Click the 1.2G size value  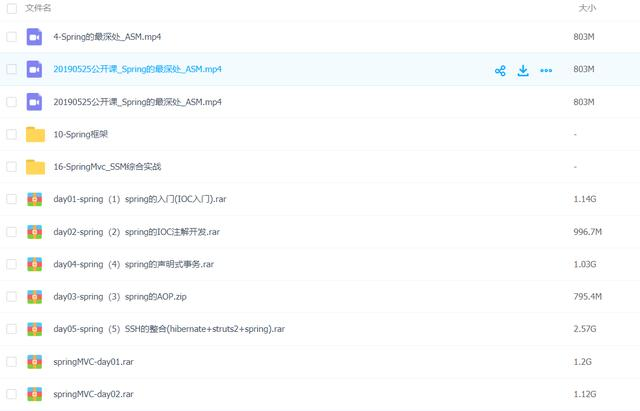click(582, 362)
